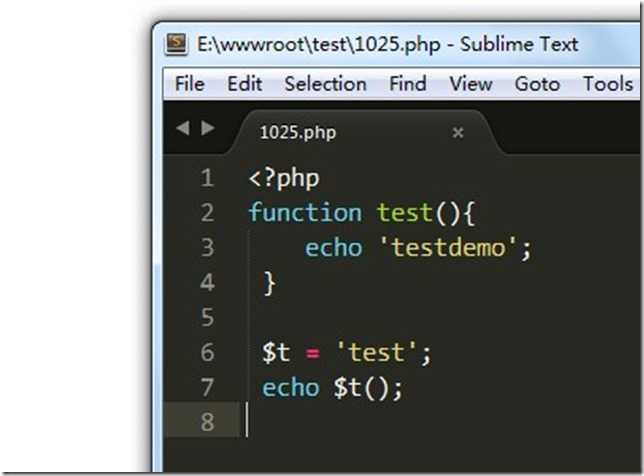Image resolution: width=644 pixels, height=476 pixels.
Task: Click line number 3 in the gutter
Action: pyautogui.click(x=207, y=247)
